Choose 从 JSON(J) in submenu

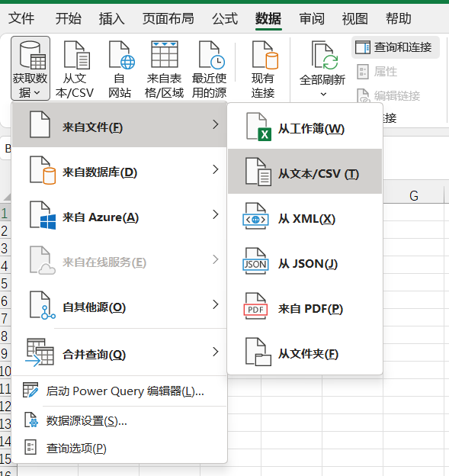[x=305, y=263]
